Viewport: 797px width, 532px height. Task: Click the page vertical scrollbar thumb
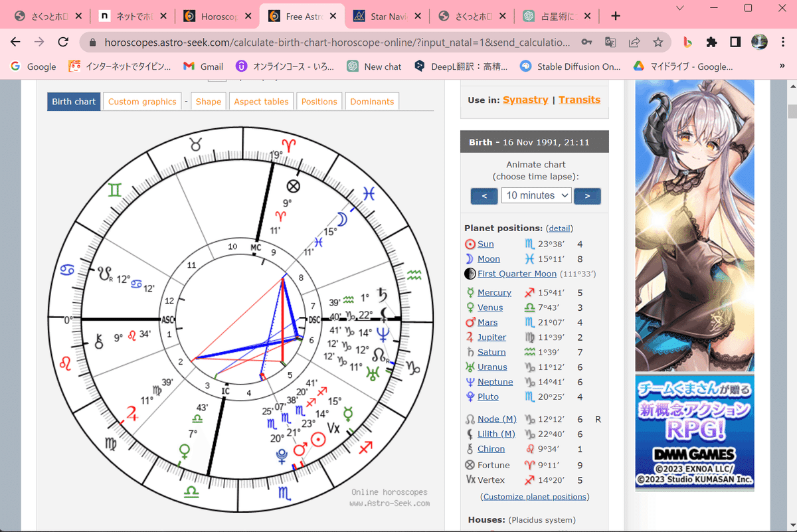tap(791, 111)
